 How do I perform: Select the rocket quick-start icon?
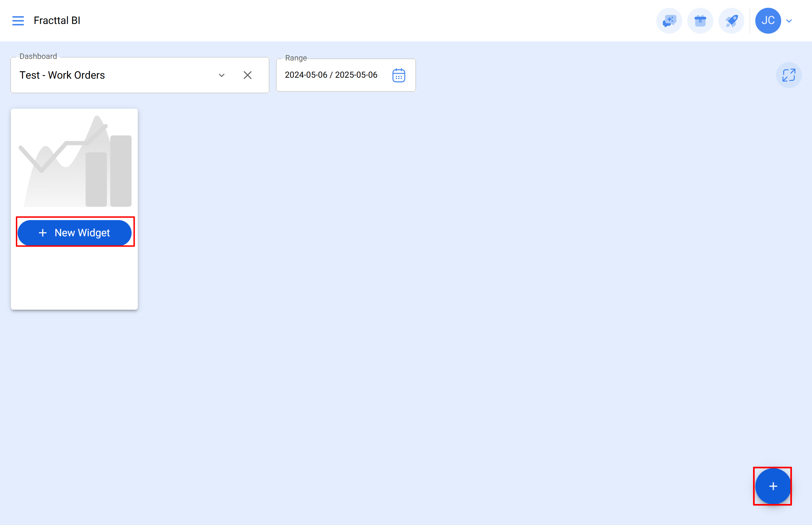(731, 20)
